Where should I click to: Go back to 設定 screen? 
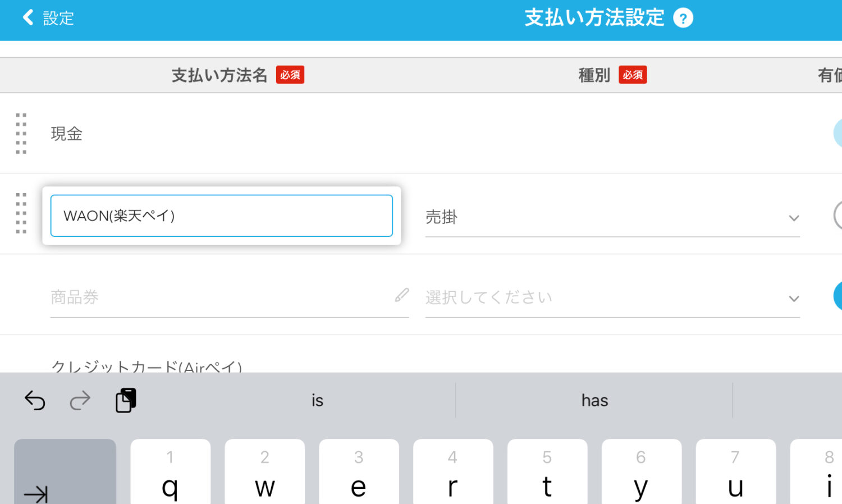[x=48, y=18]
